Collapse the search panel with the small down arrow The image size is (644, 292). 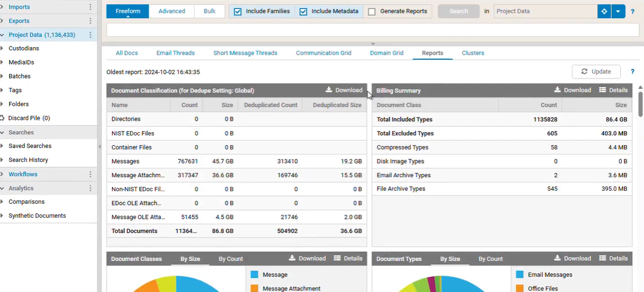pyautogui.click(x=373, y=43)
